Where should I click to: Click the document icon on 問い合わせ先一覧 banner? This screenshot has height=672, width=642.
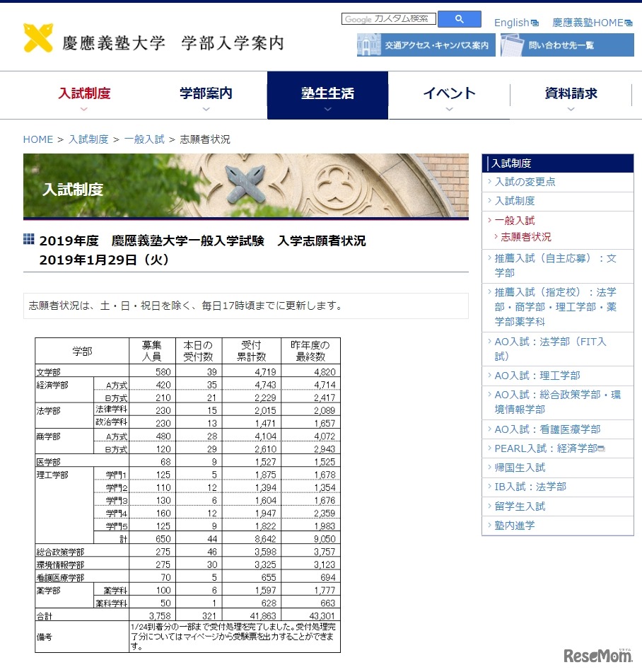[x=513, y=45]
